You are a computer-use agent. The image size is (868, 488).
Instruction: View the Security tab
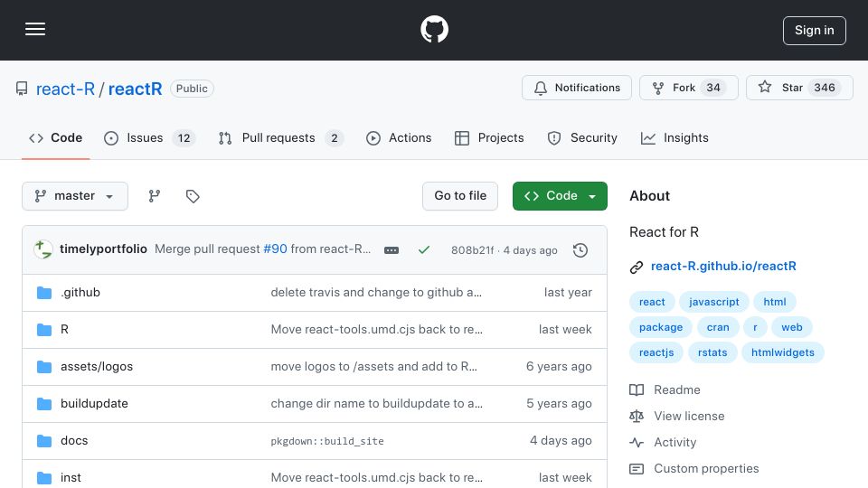click(581, 137)
